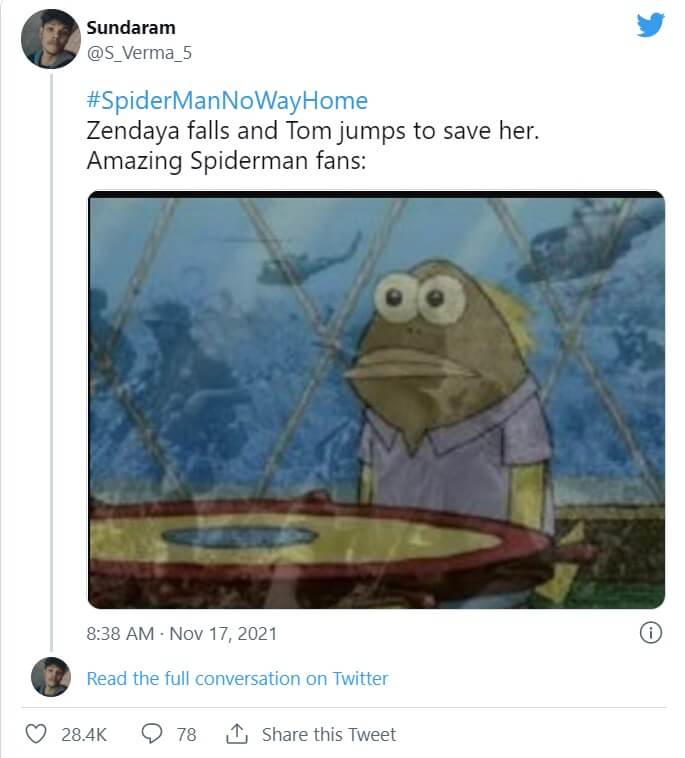
Task: Click the 28.4K like count
Action: 84,734
